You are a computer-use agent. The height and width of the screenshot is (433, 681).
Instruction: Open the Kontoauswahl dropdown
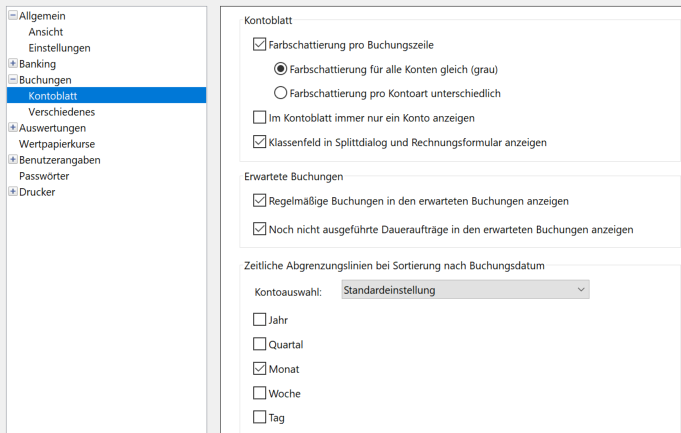pyautogui.click(x=465, y=290)
